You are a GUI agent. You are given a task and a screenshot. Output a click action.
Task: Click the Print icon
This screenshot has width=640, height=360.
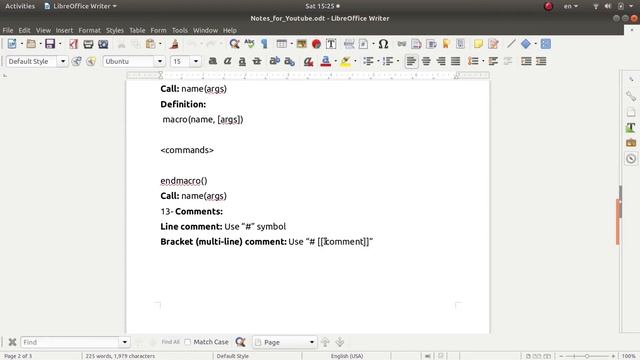[88, 44]
